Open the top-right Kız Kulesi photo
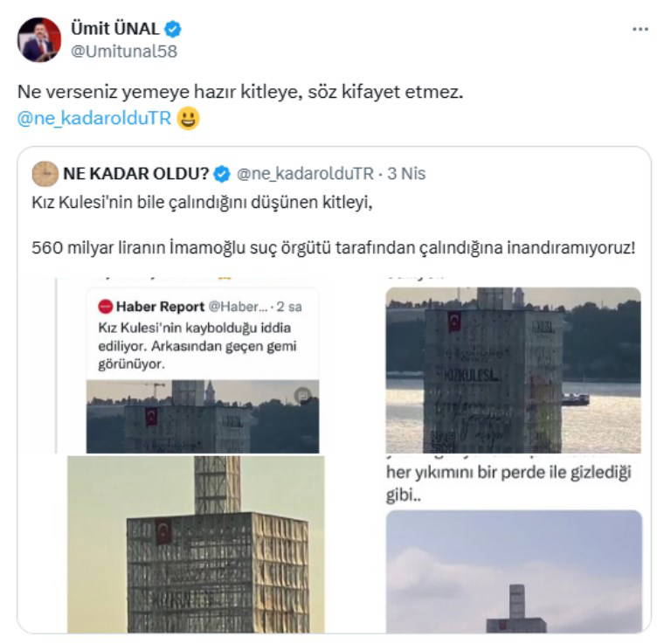Viewport: 664px width, 644px height. pyautogui.click(x=513, y=370)
